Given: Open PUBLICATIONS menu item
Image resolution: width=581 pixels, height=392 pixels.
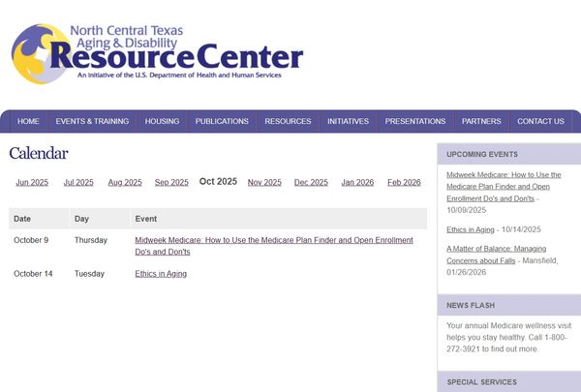Looking at the screenshot, I should (222, 121).
